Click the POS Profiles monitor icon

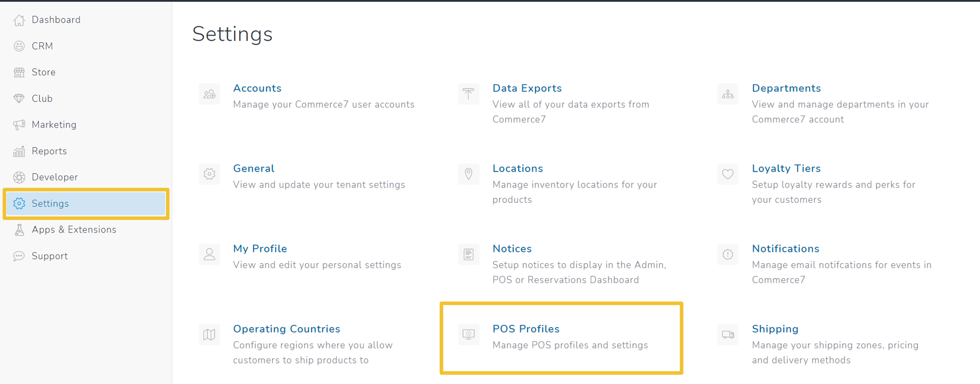[x=468, y=334]
